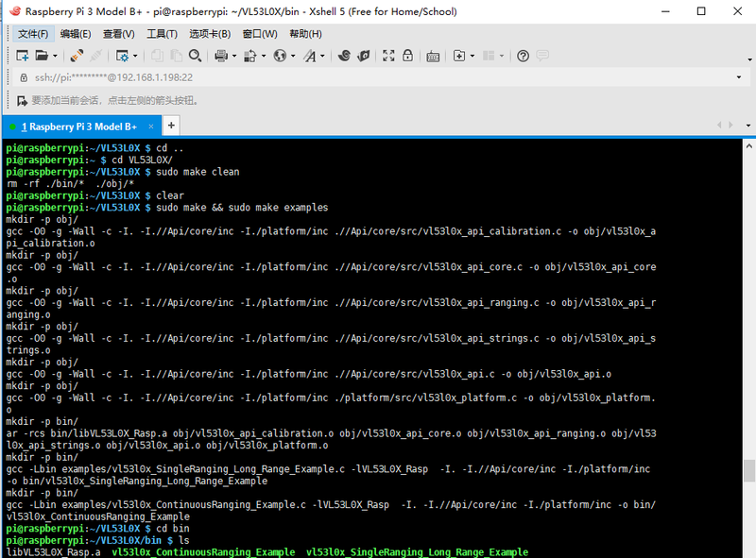Expand the address bar history dropdown
This screenshot has height=558, width=756.
coord(739,77)
